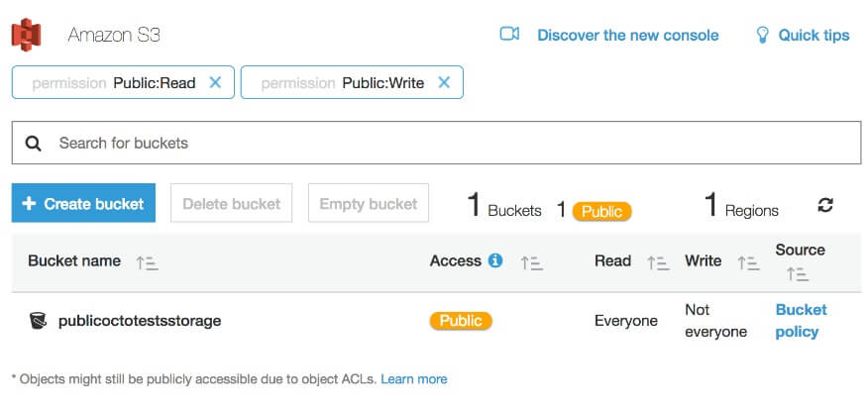Sort by Bucket name column
Image resolution: width=868 pixels, height=409 pixels.
[x=148, y=262]
